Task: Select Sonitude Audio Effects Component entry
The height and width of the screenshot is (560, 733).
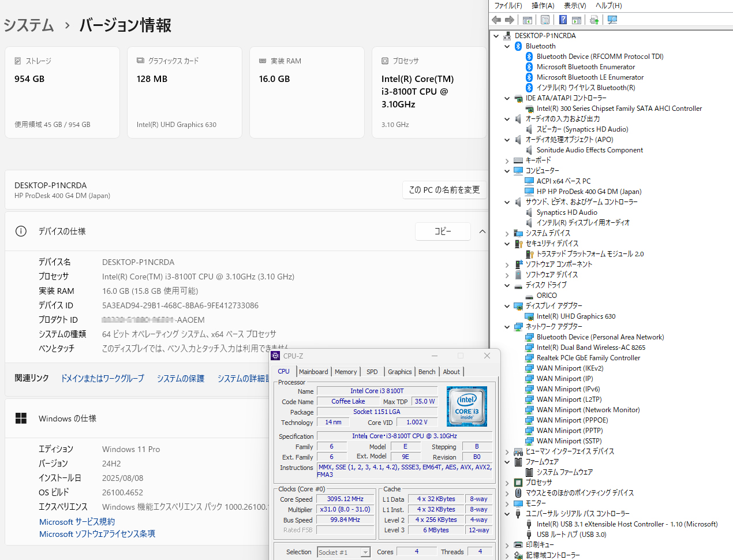Action: [589, 150]
